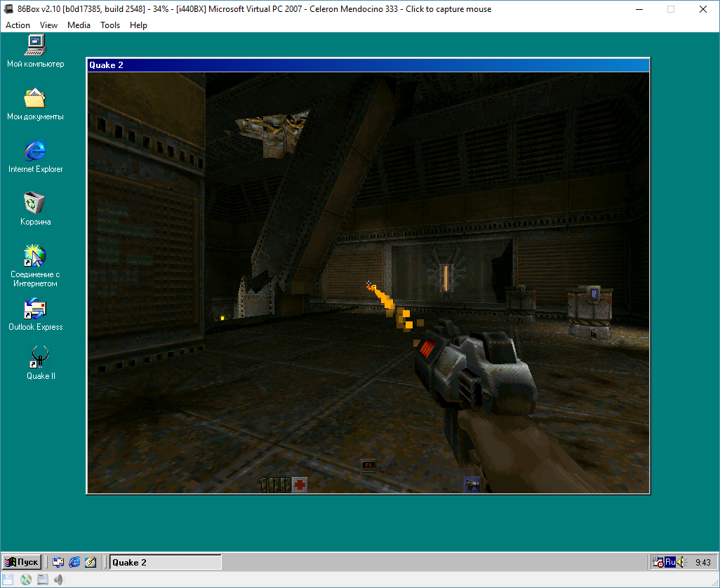
Task: Click the CD-ROM status bar icon
Action: tap(26, 580)
